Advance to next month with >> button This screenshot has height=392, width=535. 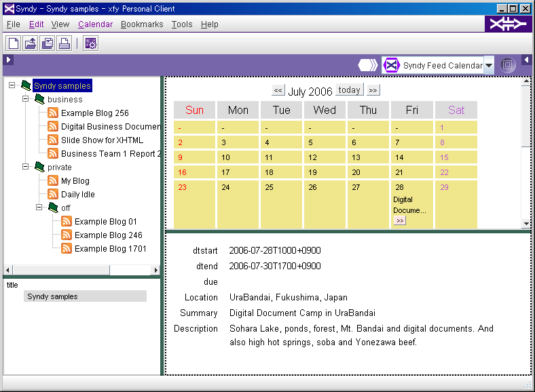point(373,91)
